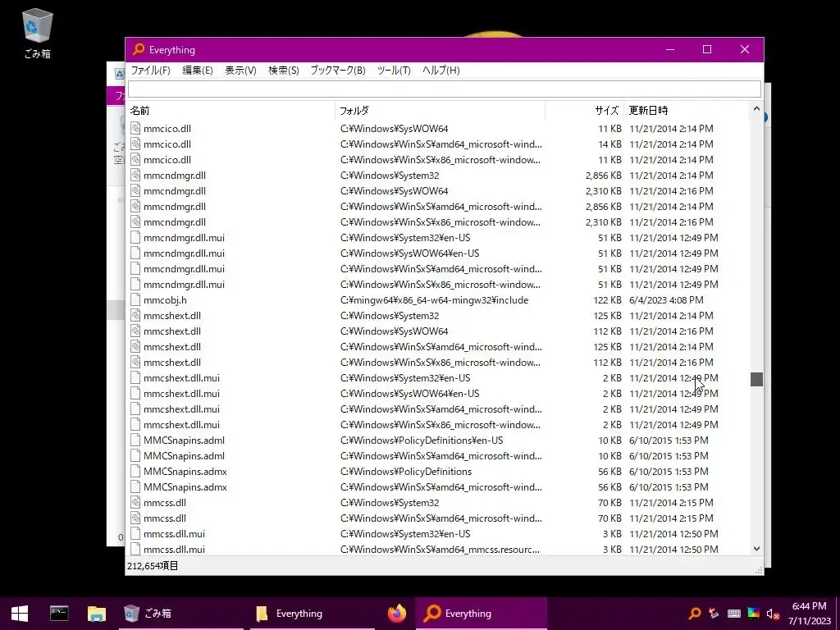Screen dimensions: 840x630
Task: Open File Explorer from the taskbar
Action: (97, 614)
